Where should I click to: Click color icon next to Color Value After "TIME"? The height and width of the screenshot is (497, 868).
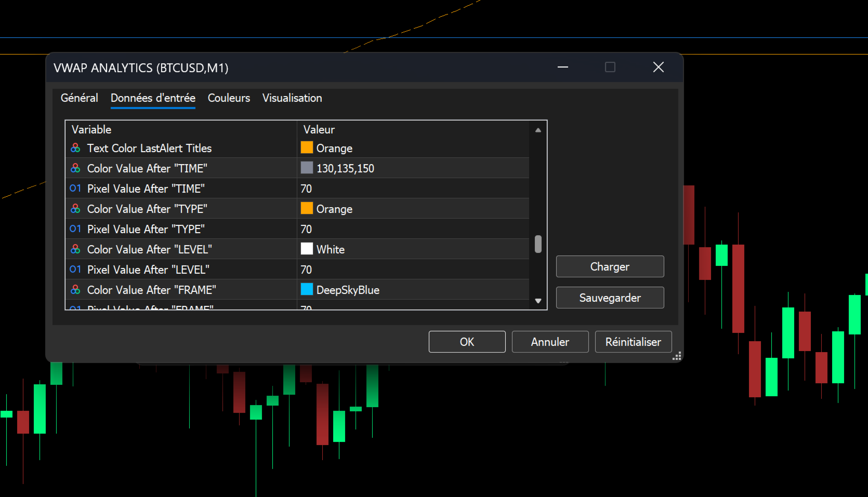[x=75, y=168]
